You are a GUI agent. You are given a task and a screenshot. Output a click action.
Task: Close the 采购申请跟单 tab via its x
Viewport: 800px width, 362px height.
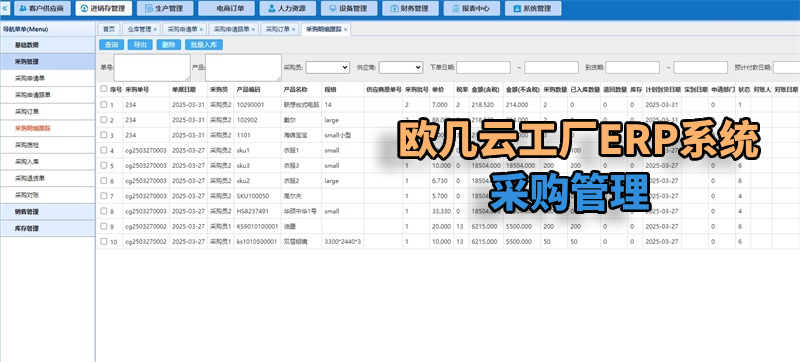(x=254, y=30)
